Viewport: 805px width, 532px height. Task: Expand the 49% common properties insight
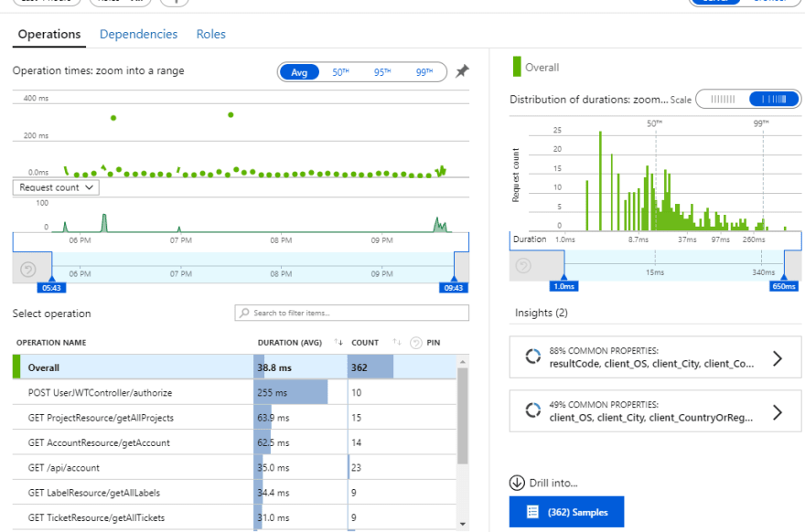click(x=778, y=412)
